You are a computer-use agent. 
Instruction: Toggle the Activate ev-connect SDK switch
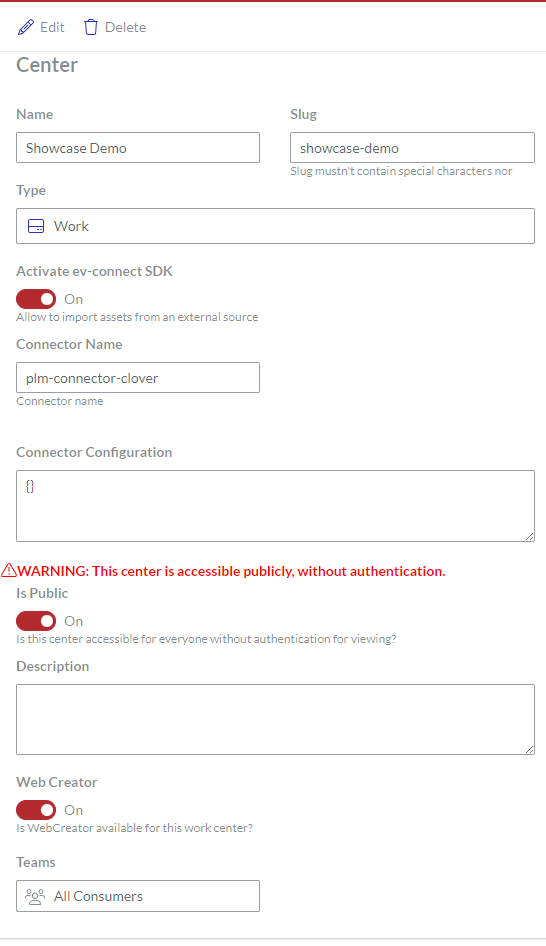coord(36,299)
